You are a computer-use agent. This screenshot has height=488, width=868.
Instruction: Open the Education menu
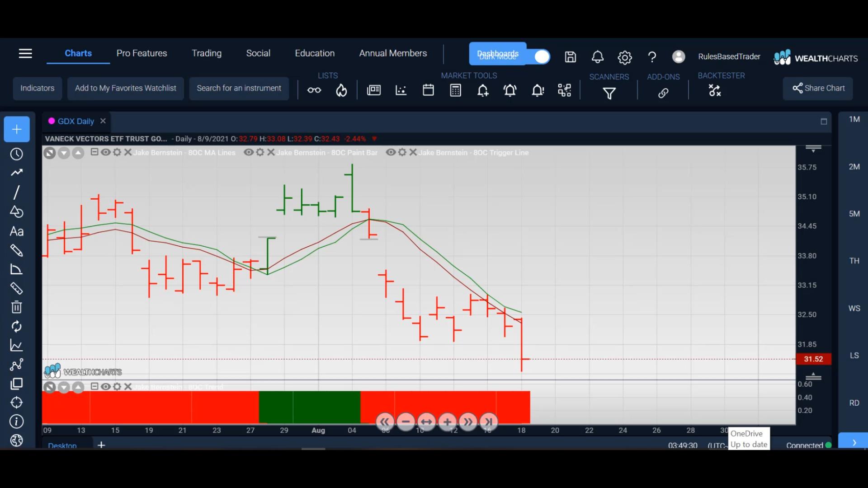tap(315, 53)
